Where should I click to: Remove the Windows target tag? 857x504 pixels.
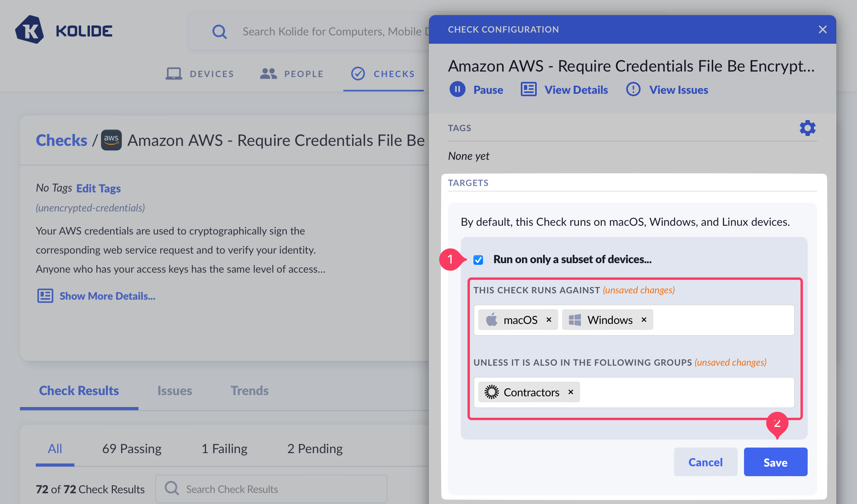coord(644,320)
